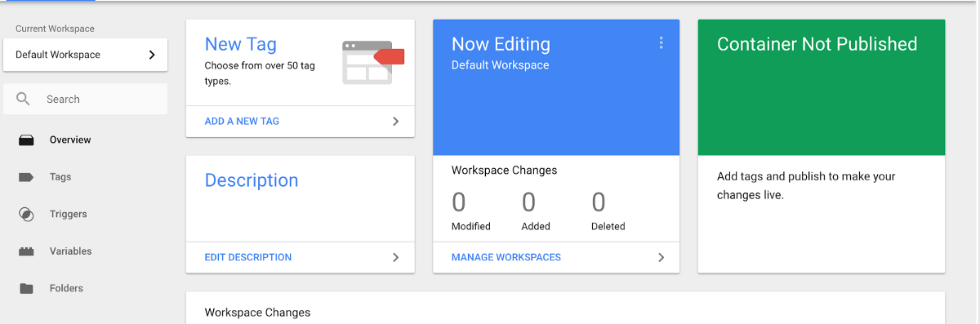Click the Overview icon in sidebar
This screenshot has width=980, height=324.
tap(26, 140)
